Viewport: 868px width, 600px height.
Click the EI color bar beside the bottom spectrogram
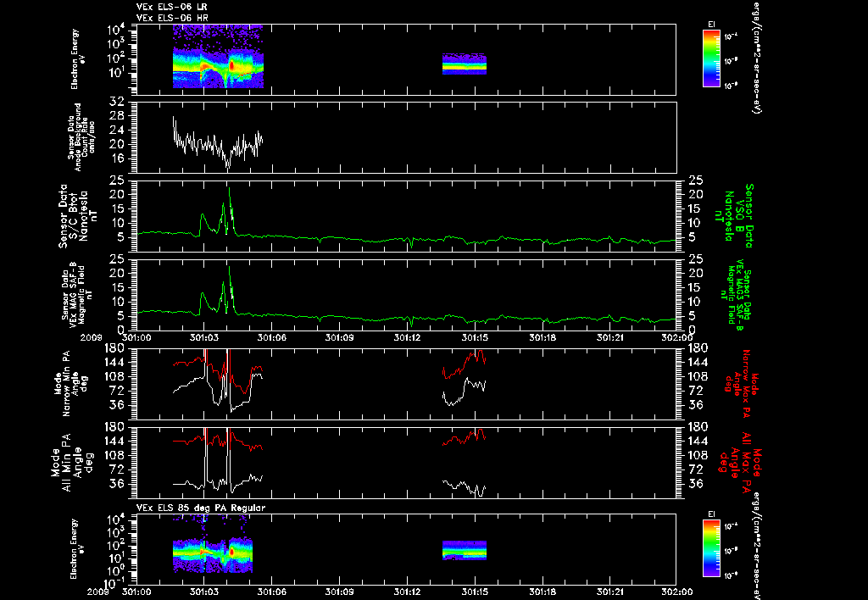point(711,548)
